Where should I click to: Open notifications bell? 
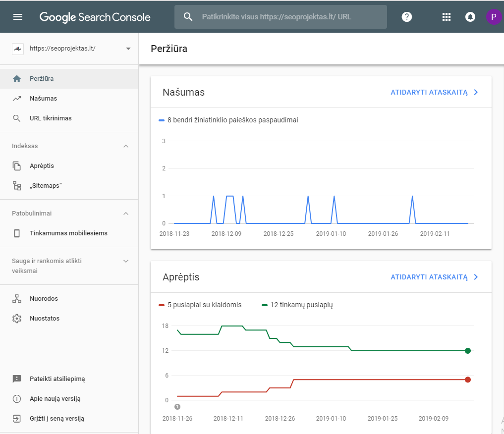pos(470,17)
